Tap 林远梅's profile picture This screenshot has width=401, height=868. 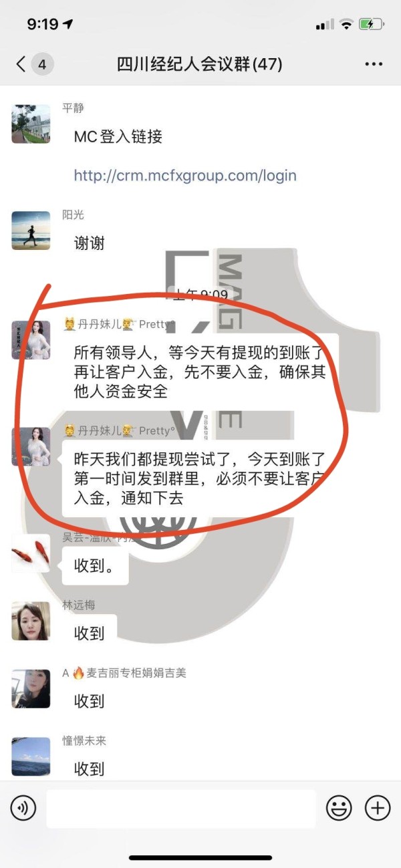pos(31,621)
